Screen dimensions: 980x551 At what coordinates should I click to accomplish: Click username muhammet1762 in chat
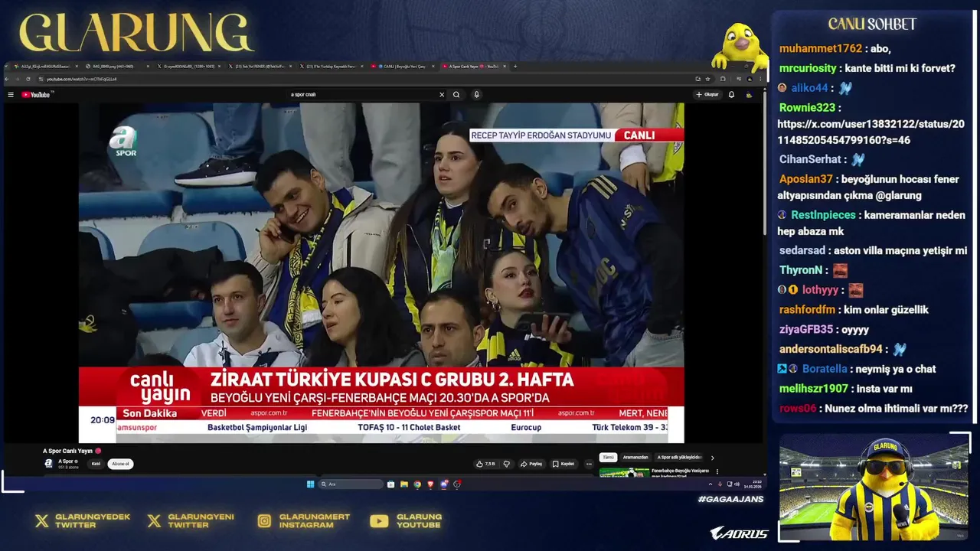(x=820, y=49)
